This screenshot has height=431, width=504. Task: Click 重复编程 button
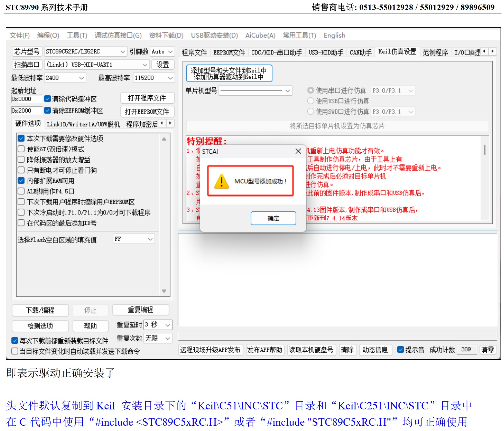click(140, 310)
